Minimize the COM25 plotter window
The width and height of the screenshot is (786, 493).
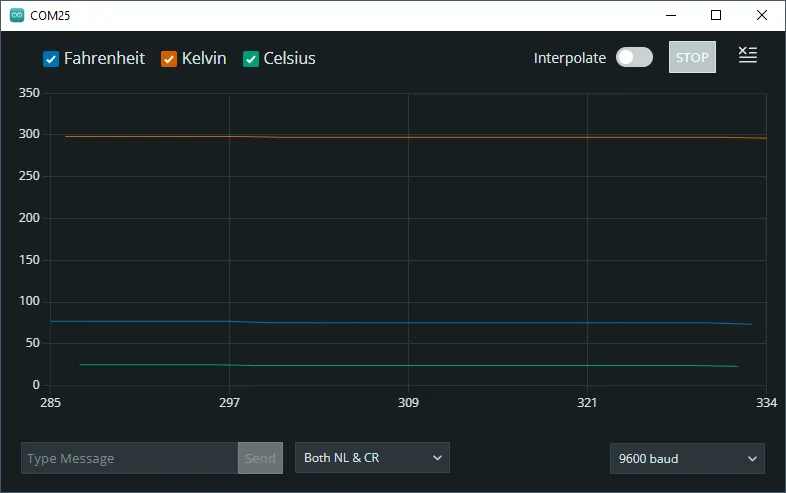pyautogui.click(x=669, y=16)
